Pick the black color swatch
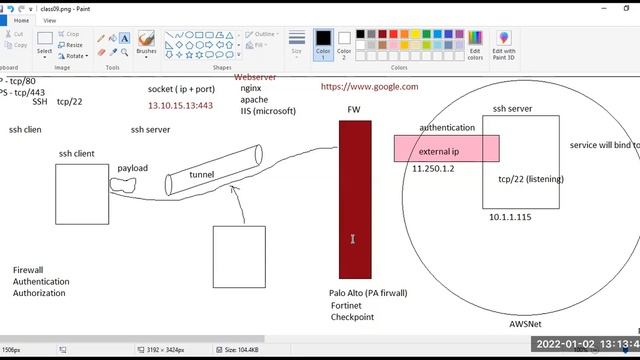The image size is (640, 360). tap(360, 34)
